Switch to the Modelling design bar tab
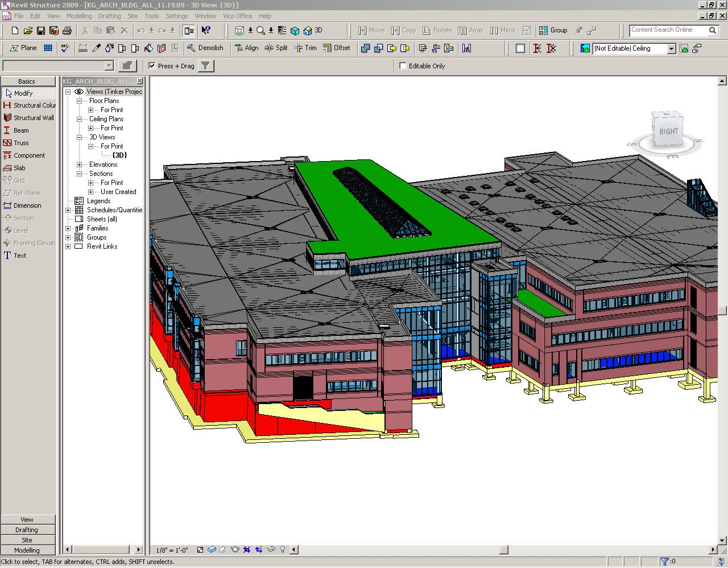This screenshot has height=568, width=728. (x=27, y=550)
